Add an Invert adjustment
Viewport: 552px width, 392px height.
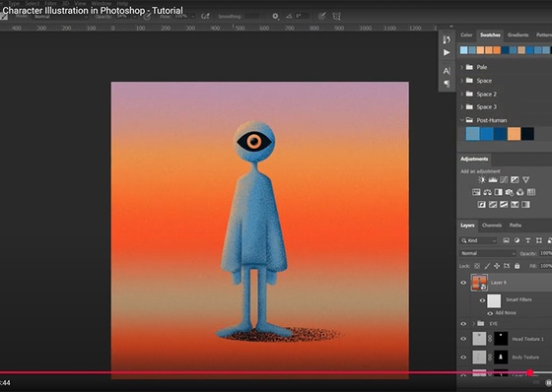(x=482, y=205)
